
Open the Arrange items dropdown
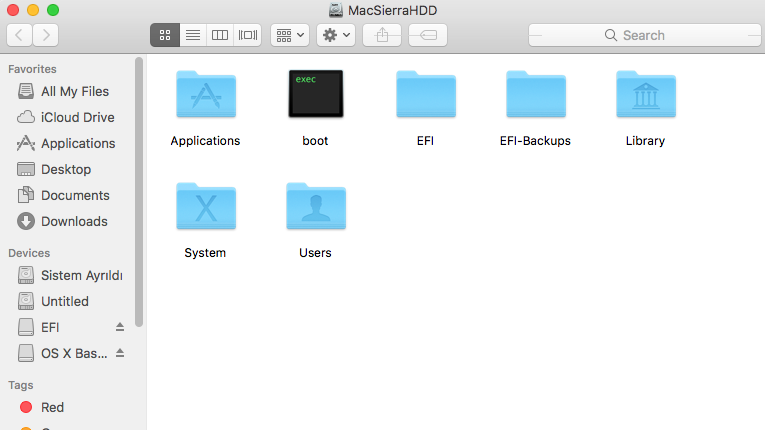click(290, 35)
